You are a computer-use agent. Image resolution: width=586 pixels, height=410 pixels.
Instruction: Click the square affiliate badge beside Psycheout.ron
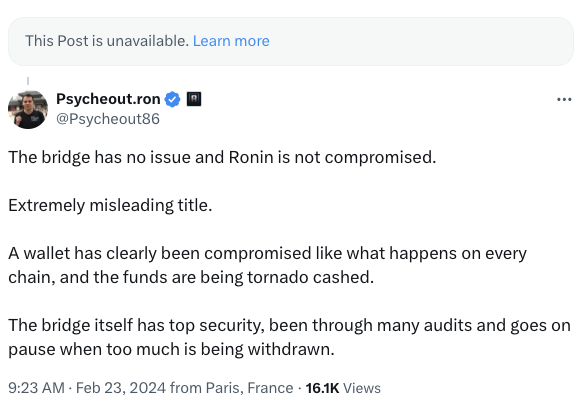[194, 99]
